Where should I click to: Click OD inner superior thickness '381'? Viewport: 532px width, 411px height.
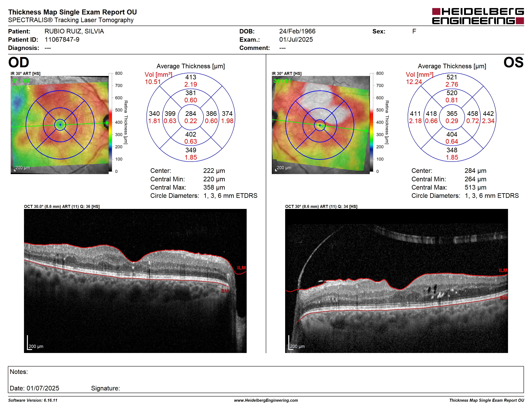pyautogui.click(x=191, y=93)
